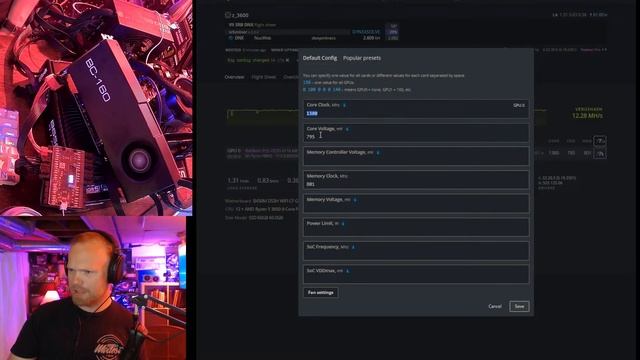Cancel the overclocking dialog
640x360 pixels.
point(495,306)
